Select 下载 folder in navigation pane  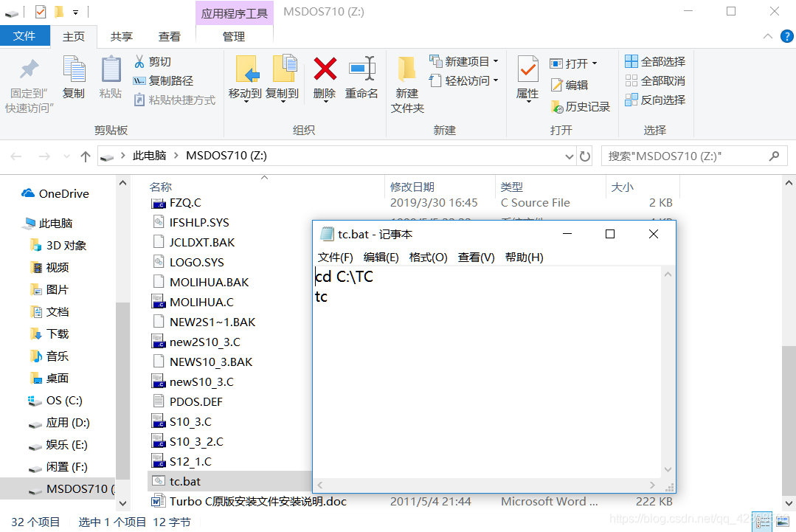coord(50,334)
